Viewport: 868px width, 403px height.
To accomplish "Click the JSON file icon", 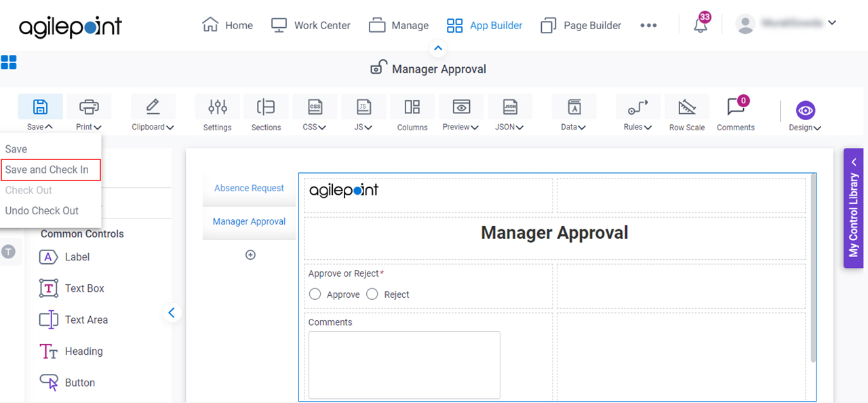I will tap(510, 107).
